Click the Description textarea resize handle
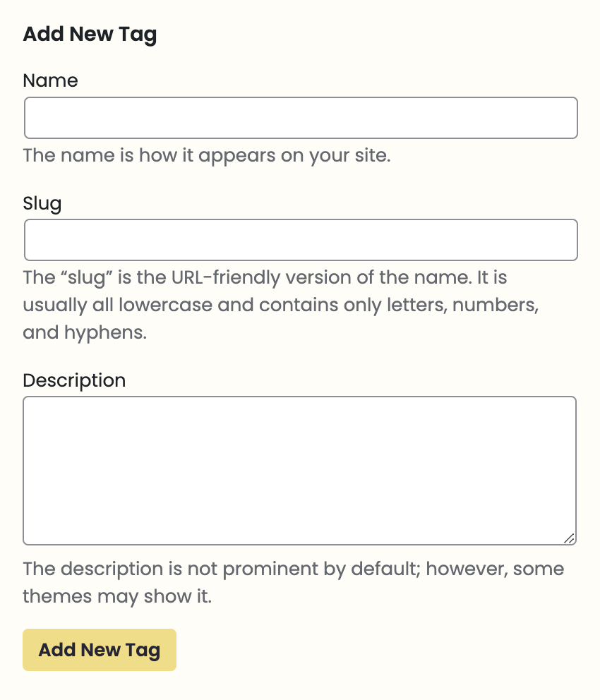Image resolution: width=600 pixels, height=700 pixels. pos(570,538)
